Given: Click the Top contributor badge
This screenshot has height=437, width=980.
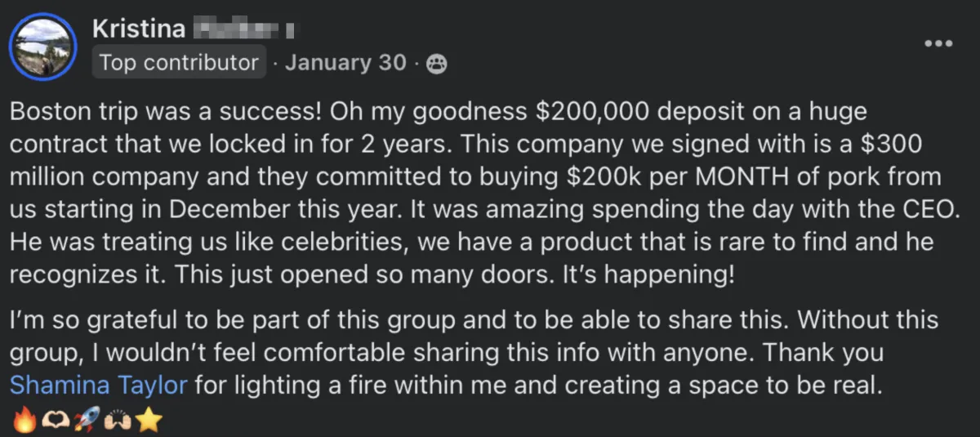Looking at the screenshot, I should coord(179,63).
